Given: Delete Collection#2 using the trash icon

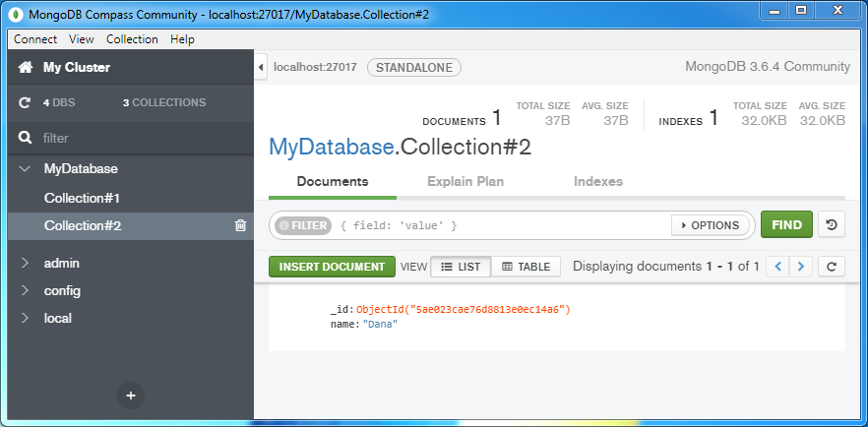Looking at the screenshot, I should click(x=240, y=225).
